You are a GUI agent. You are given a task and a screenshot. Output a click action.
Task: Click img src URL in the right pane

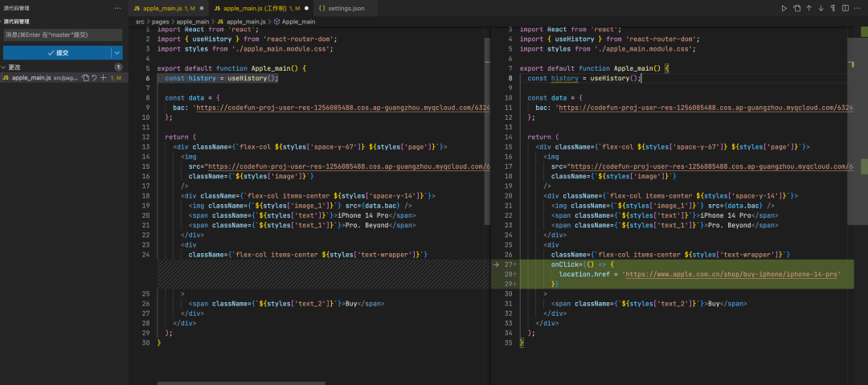[712, 166]
